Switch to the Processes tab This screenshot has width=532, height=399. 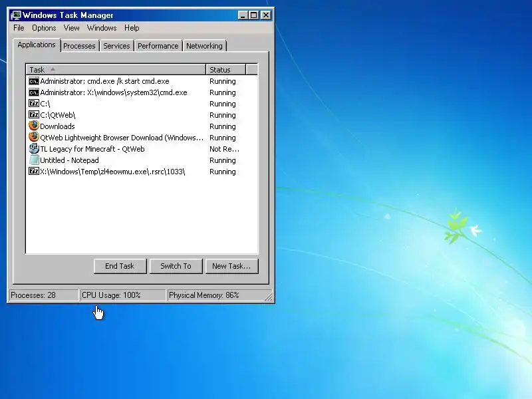[x=79, y=46]
